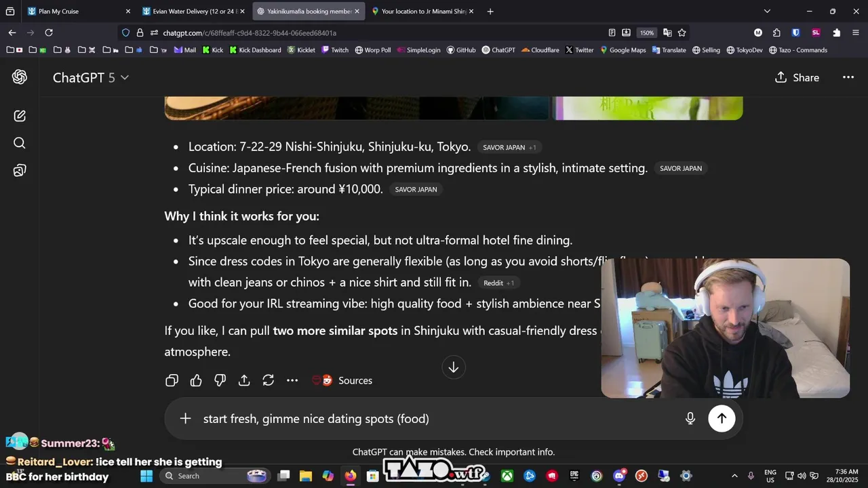868x488 pixels.
Task: Open the SAVOR JAPAN +1 citation chip
Action: coord(509,147)
